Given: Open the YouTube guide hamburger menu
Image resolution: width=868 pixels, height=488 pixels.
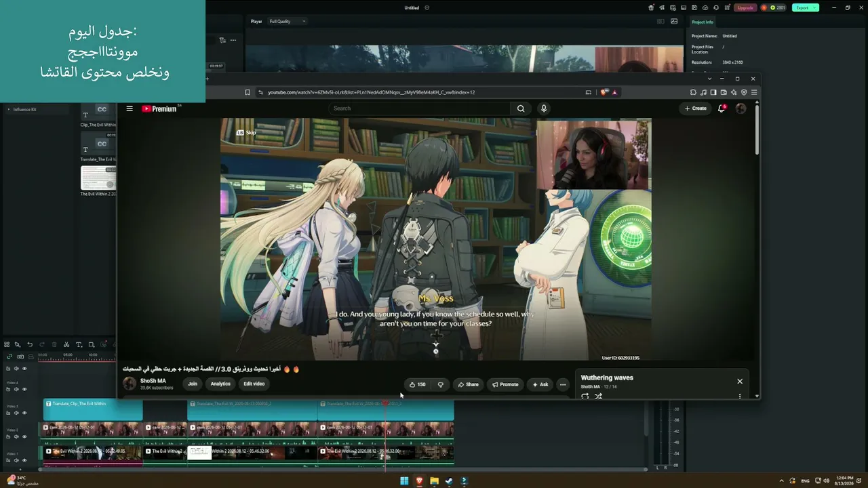Looking at the screenshot, I should coord(130,108).
